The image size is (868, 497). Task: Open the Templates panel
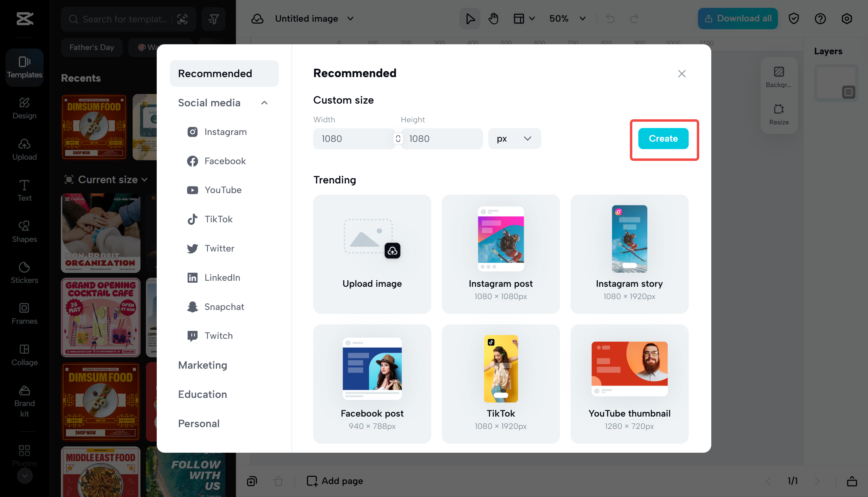coord(24,67)
